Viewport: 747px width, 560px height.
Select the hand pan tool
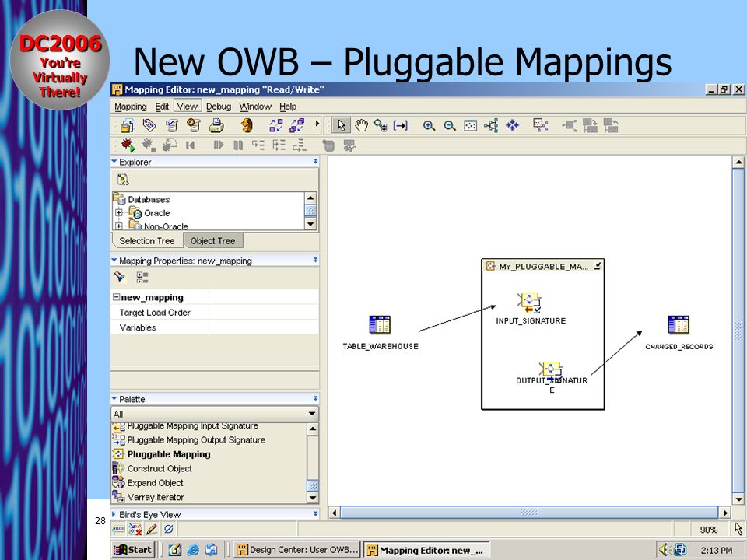(x=362, y=125)
